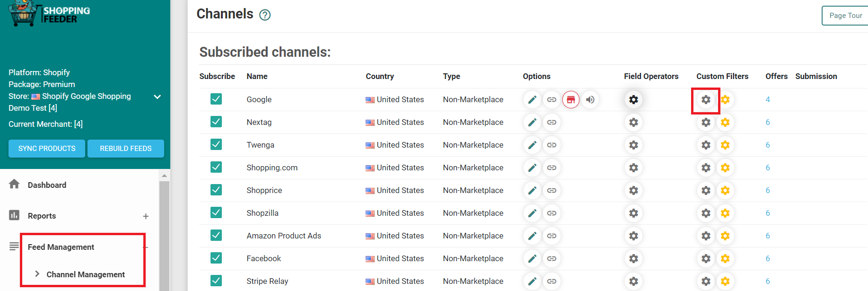Uncheck the Nextag subscribe checkbox

[x=216, y=122]
